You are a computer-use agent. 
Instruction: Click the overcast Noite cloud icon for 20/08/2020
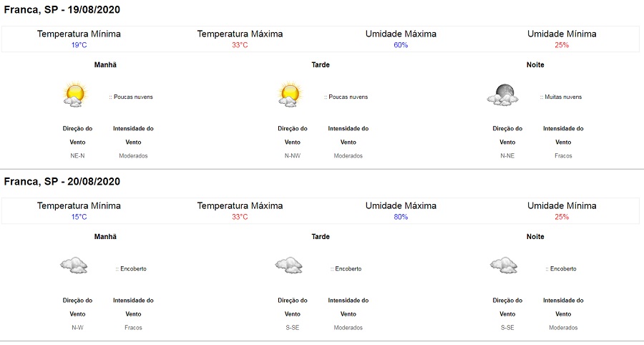coord(504,266)
